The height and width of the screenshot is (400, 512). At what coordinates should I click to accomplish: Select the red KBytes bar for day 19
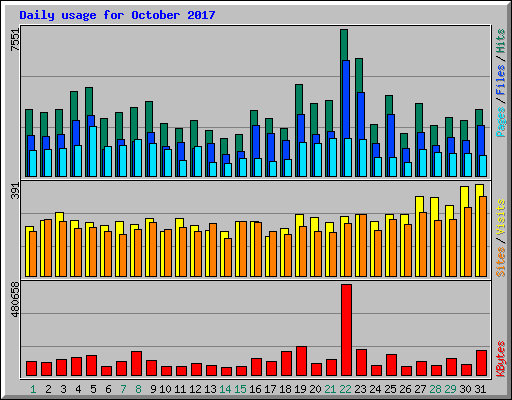click(301, 361)
